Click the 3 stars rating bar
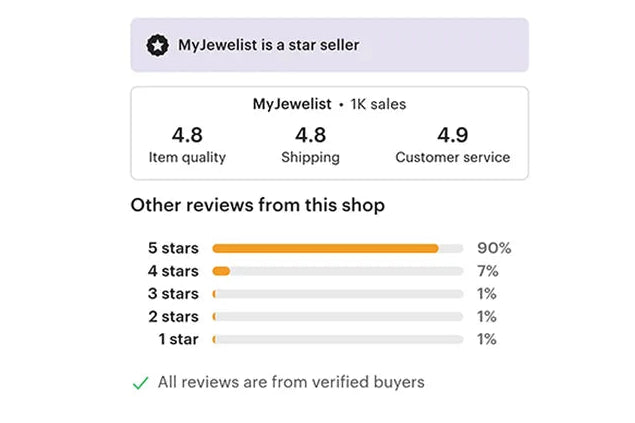 (337, 294)
